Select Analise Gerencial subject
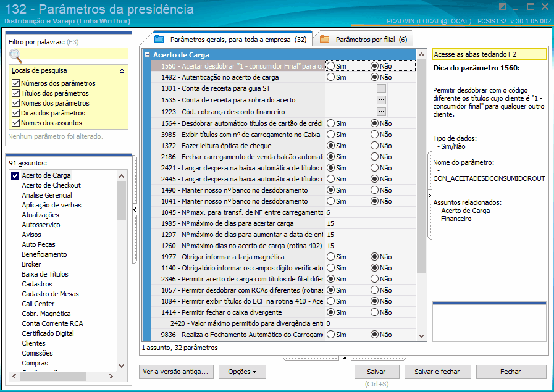The height and width of the screenshot is (392, 554). [x=47, y=195]
